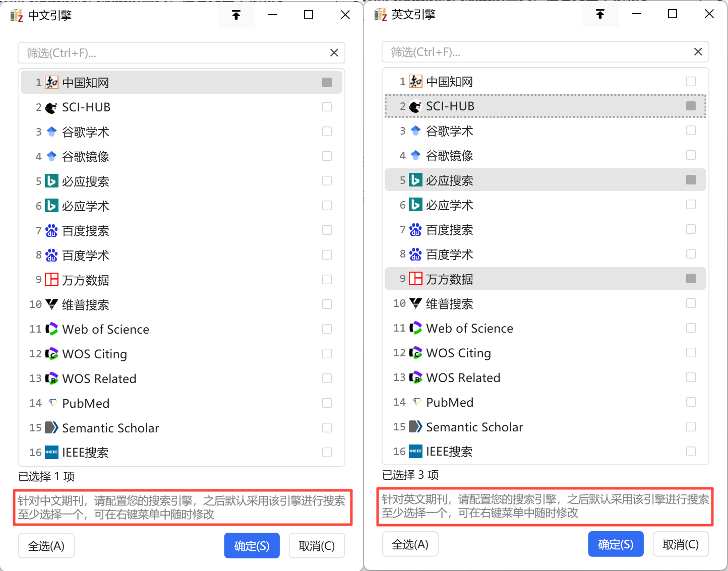Viewport: 728px width, 571px height.
Task: Click the 必应学术 Bing icon in the 英文引擎 list
Action: pyautogui.click(x=415, y=205)
